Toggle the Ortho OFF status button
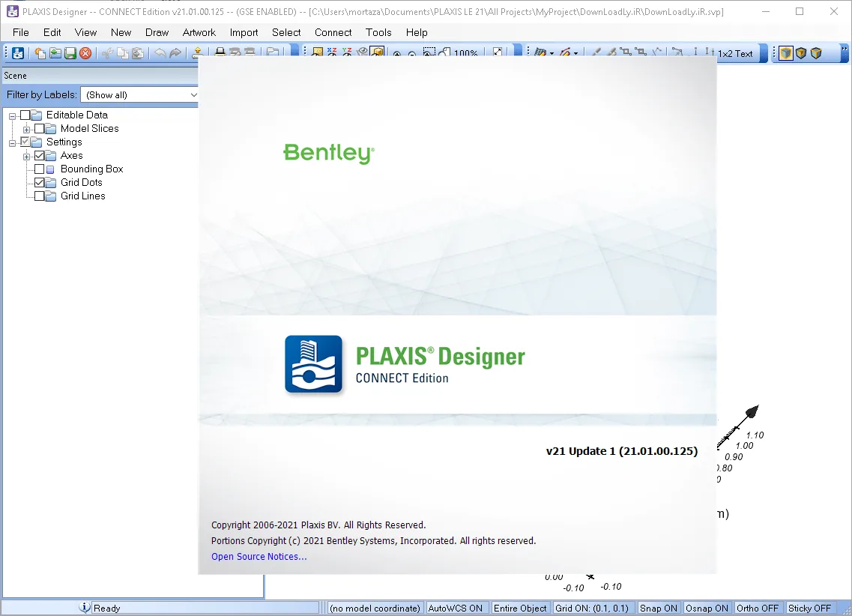852x616 pixels. tap(758, 608)
